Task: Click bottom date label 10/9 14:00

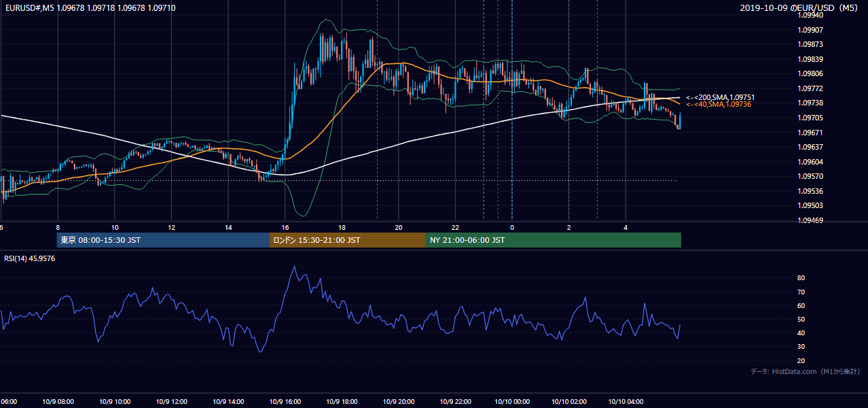Action: [228, 402]
